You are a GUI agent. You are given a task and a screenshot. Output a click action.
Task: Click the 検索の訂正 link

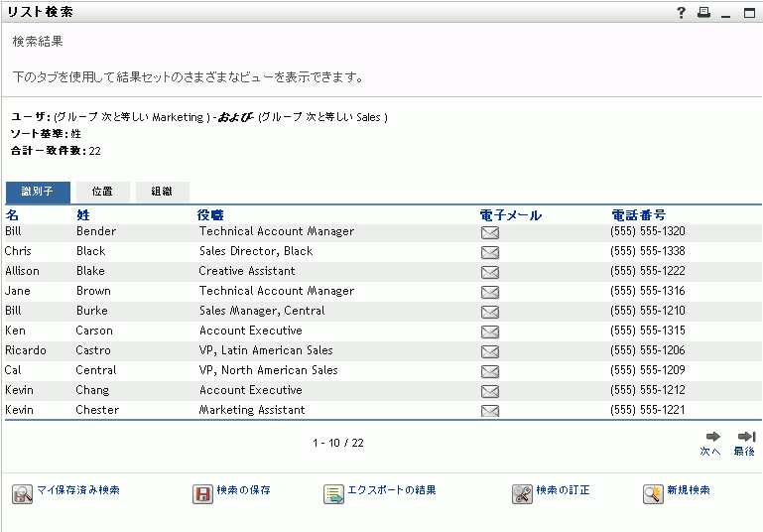pos(563,489)
